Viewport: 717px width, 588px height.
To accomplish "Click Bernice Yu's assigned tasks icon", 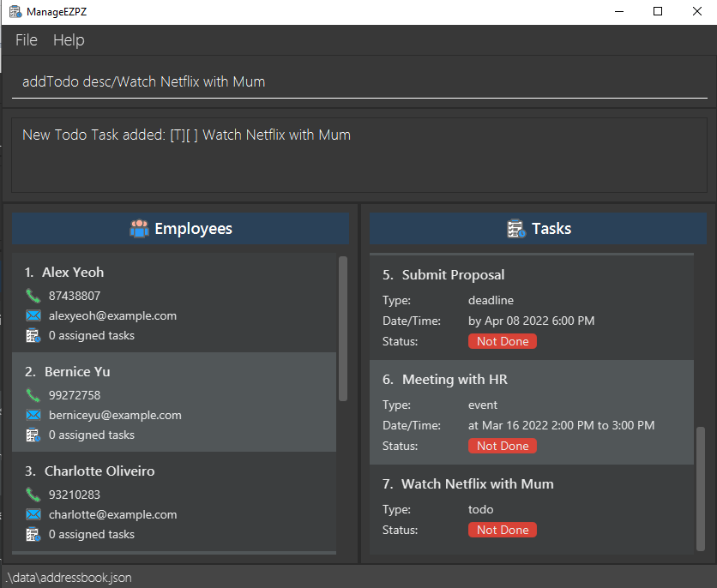I will click(x=33, y=435).
